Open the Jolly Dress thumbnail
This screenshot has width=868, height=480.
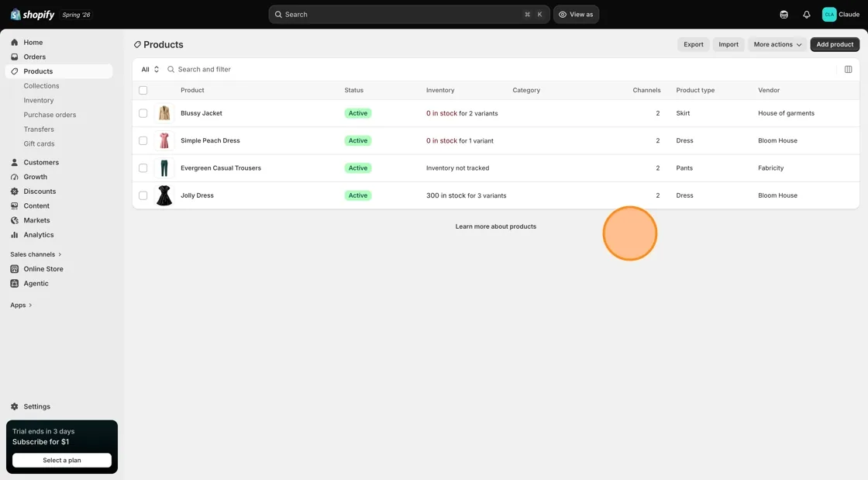coord(164,195)
